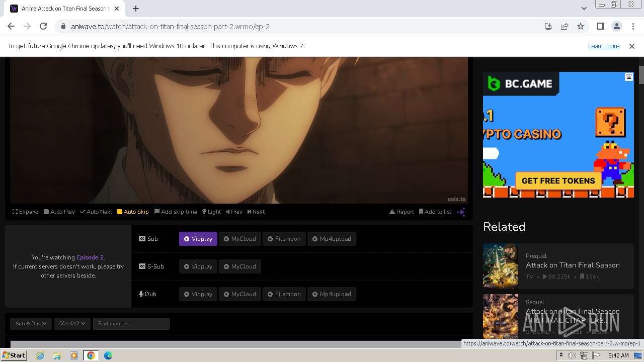
Task: Click the address bar URL
Action: coord(170,27)
